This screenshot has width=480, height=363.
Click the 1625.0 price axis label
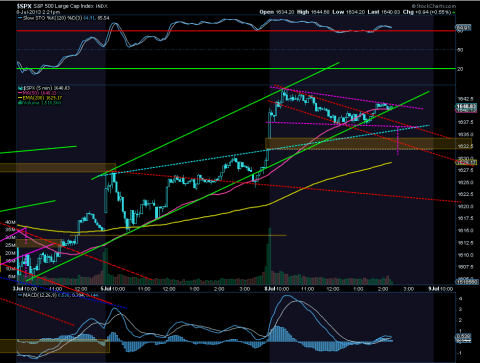pyautogui.click(x=465, y=182)
